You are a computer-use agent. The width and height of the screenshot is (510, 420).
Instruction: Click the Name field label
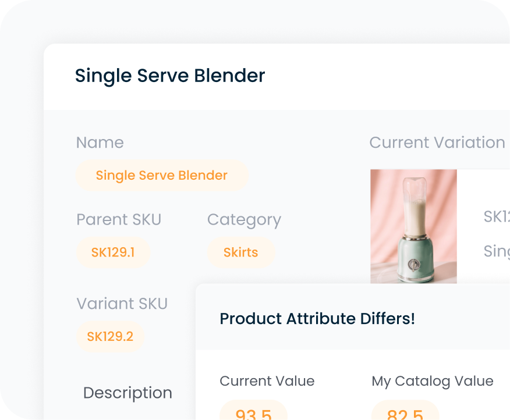pyautogui.click(x=100, y=143)
